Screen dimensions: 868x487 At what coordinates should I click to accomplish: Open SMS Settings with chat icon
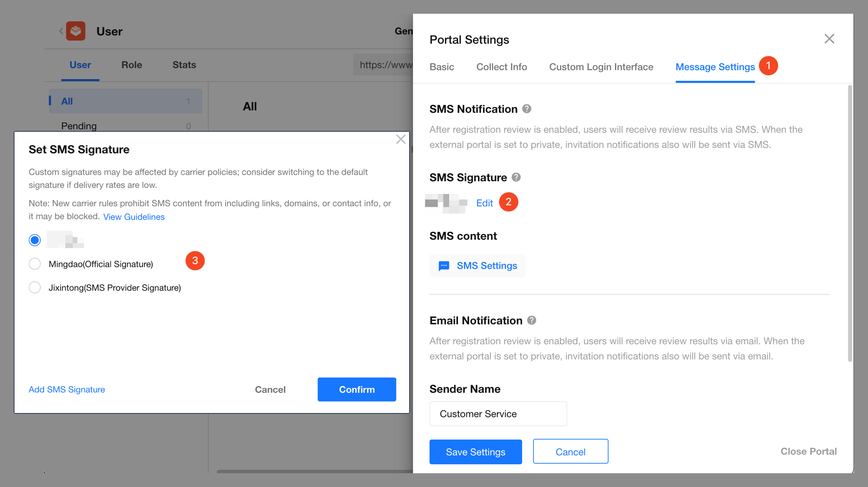click(x=477, y=266)
